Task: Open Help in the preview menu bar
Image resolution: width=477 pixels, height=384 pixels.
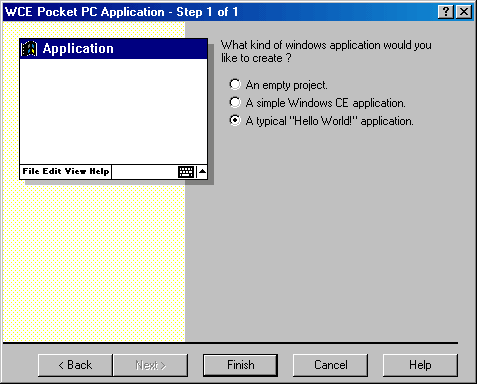Action: click(99, 172)
